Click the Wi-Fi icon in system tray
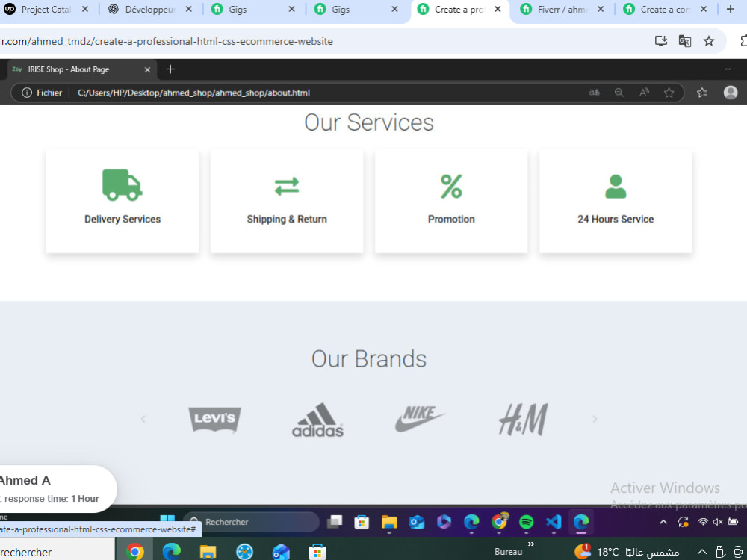747x560 pixels. 703,522
